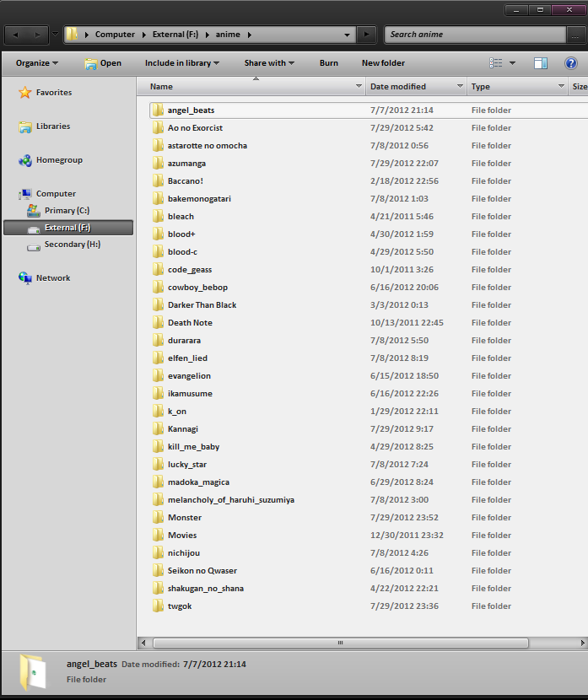Click the bleach folder icon

[x=158, y=216]
